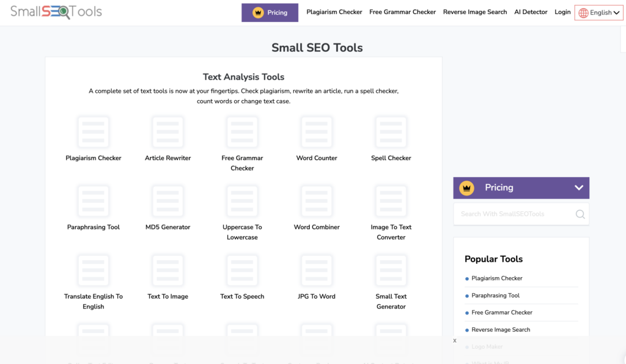Image resolution: width=626 pixels, height=364 pixels.
Task: Open the Spell Checker tool icon
Action: (391, 132)
